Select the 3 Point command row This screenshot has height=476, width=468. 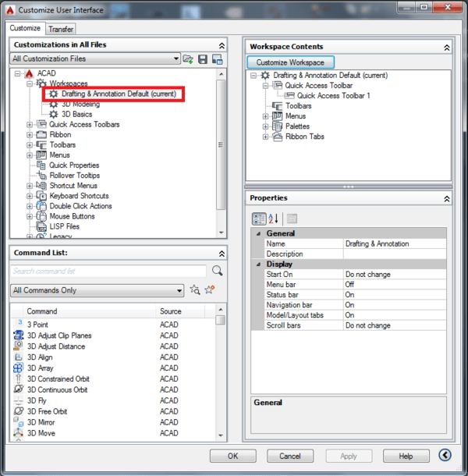click(x=113, y=325)
